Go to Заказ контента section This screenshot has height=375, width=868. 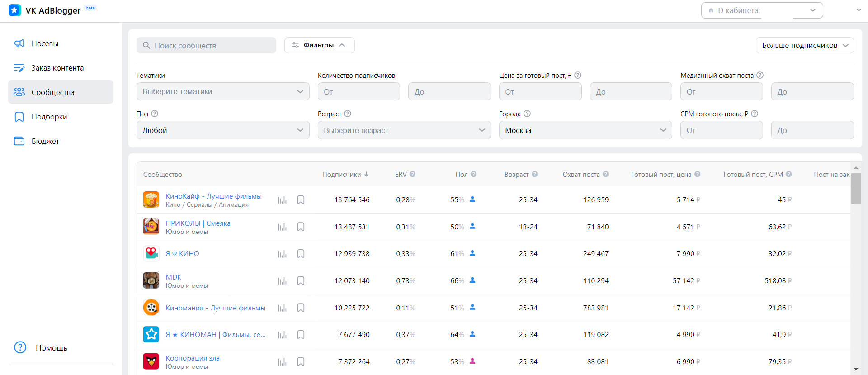61,68
